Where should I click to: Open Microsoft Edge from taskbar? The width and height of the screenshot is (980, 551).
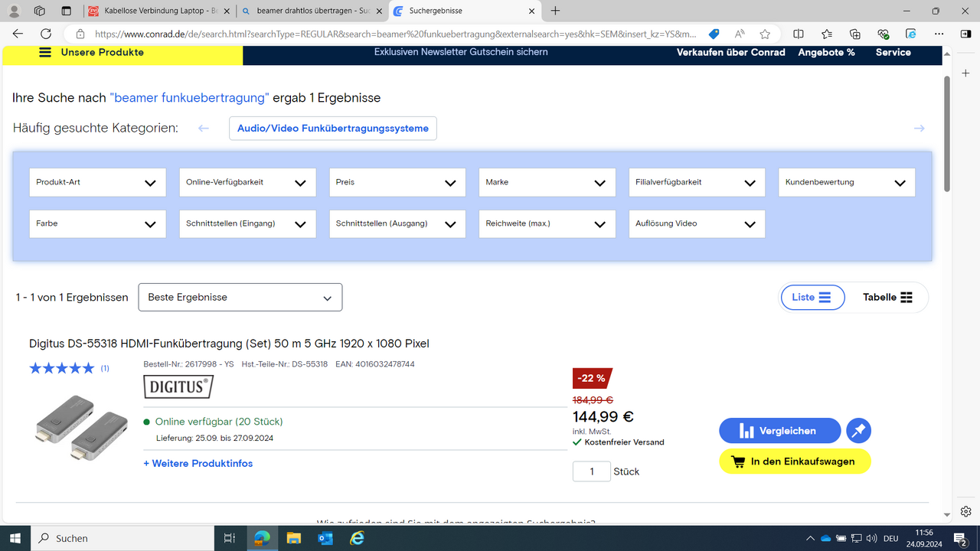(x=262, y=538)
